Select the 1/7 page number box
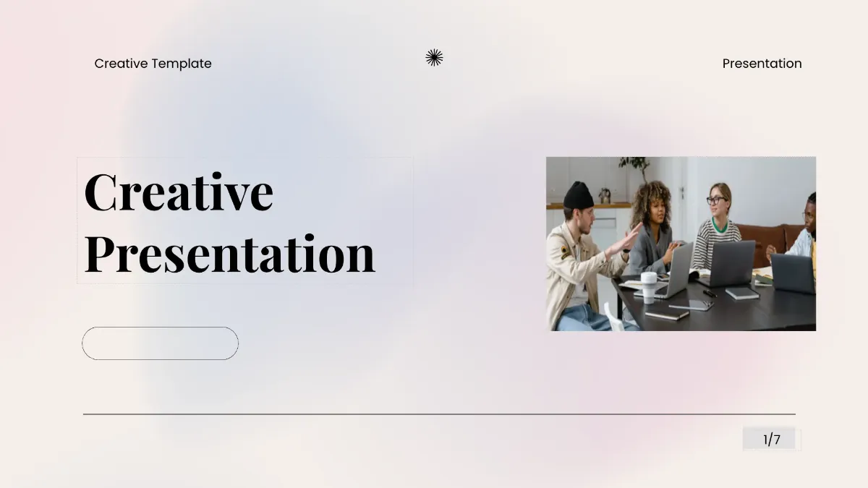This screenshot has width=868, height=488. (x=772, y=439)
